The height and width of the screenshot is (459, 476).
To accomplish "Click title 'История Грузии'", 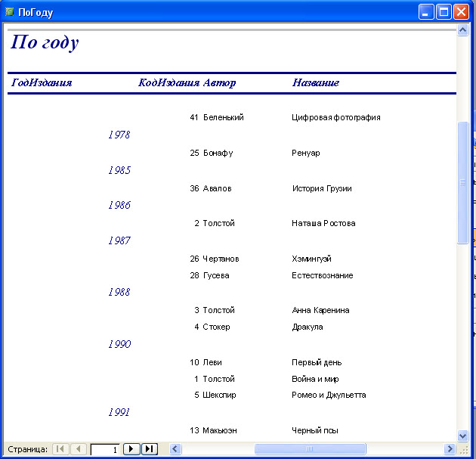I will coord(322,188).
